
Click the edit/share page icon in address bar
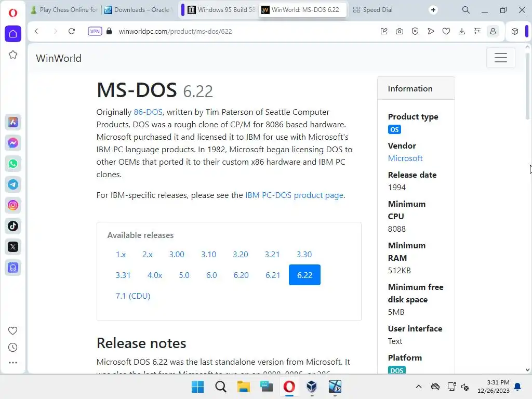point(384,31)
